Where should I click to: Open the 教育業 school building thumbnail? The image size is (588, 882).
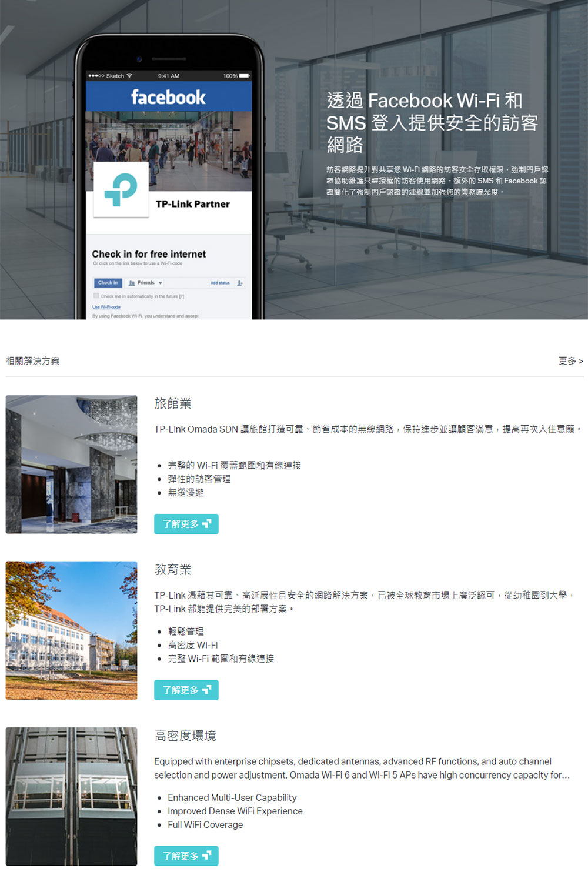71,630
